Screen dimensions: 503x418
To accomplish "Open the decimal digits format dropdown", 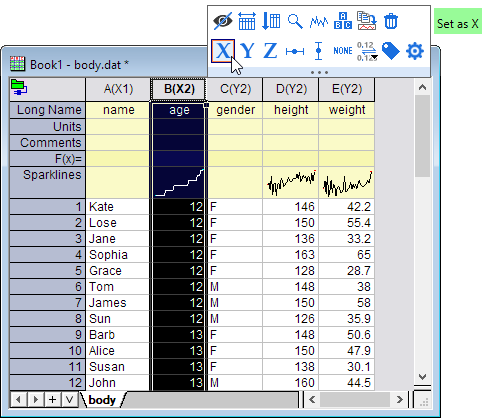I will point(367,51).
